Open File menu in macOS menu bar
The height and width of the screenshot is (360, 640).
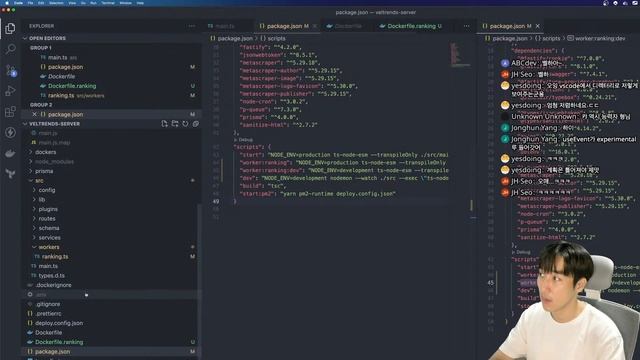coord(30,3)
